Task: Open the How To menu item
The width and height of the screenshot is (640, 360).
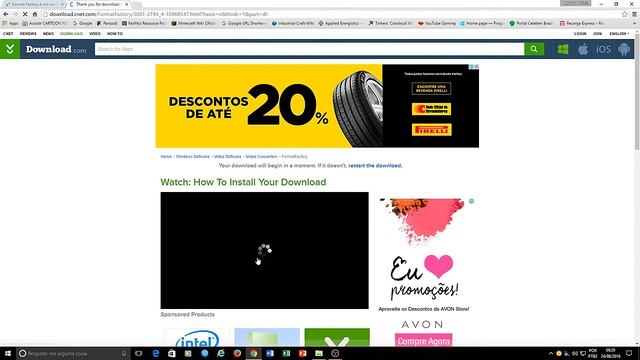Action: pyautogui.click(x=115, y=34)
